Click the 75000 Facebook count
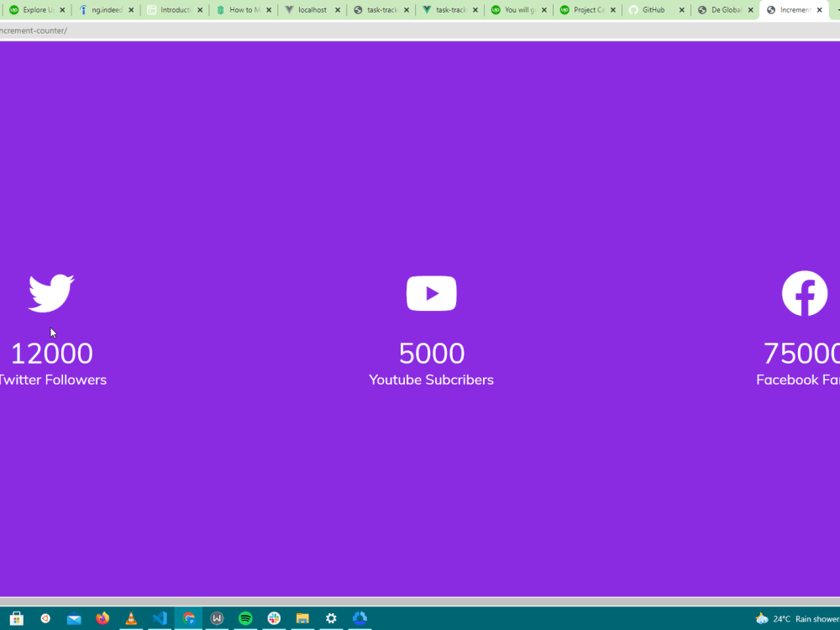The image size is (840, 630). tap(801, 353)
